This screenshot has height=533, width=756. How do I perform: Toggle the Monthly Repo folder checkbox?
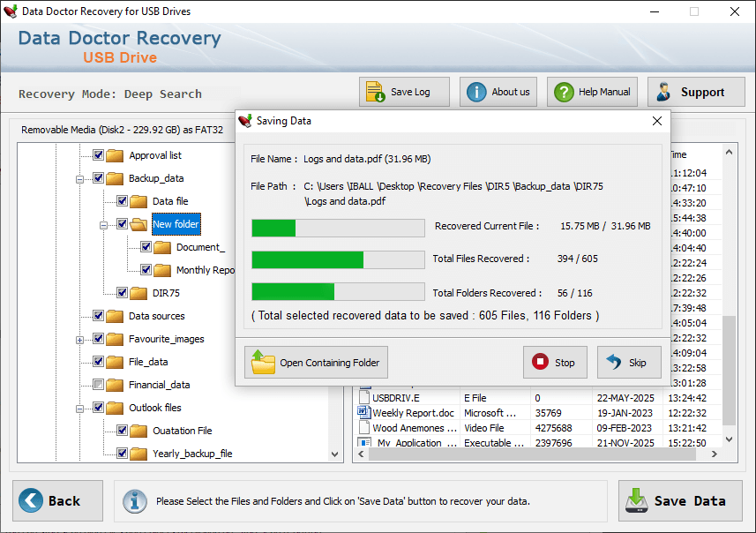146,270
